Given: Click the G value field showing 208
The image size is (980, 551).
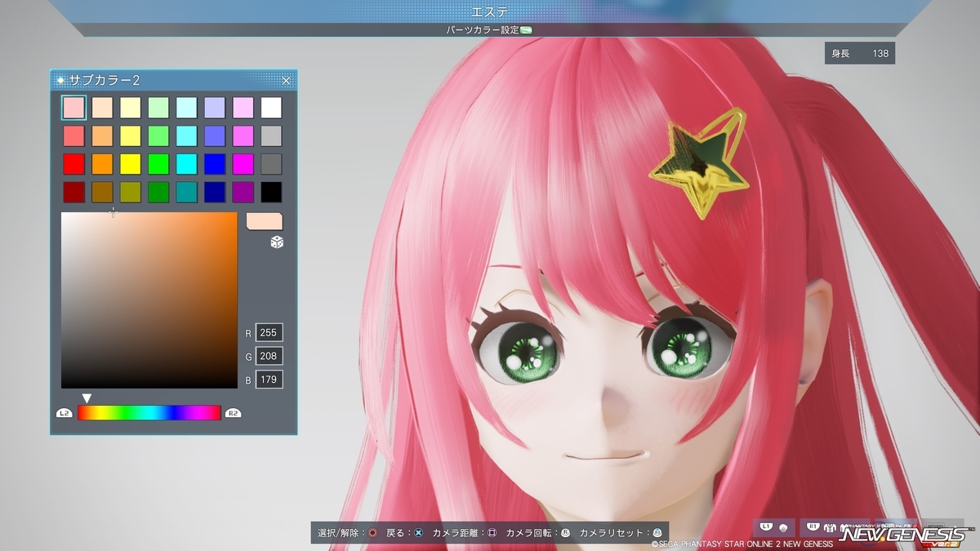Looking at the screenshot, I should 269,356.
